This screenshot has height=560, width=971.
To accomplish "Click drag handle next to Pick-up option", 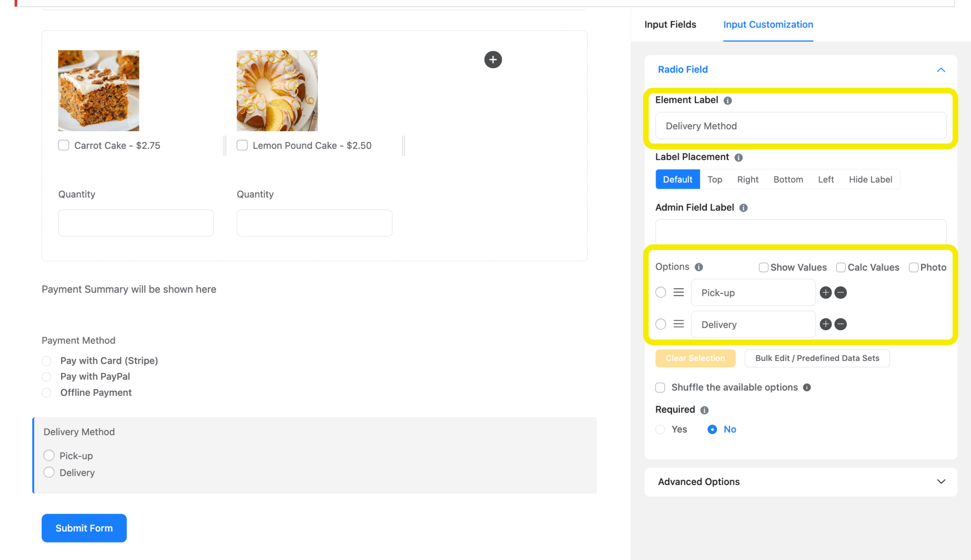I will (x=679, y=292).
